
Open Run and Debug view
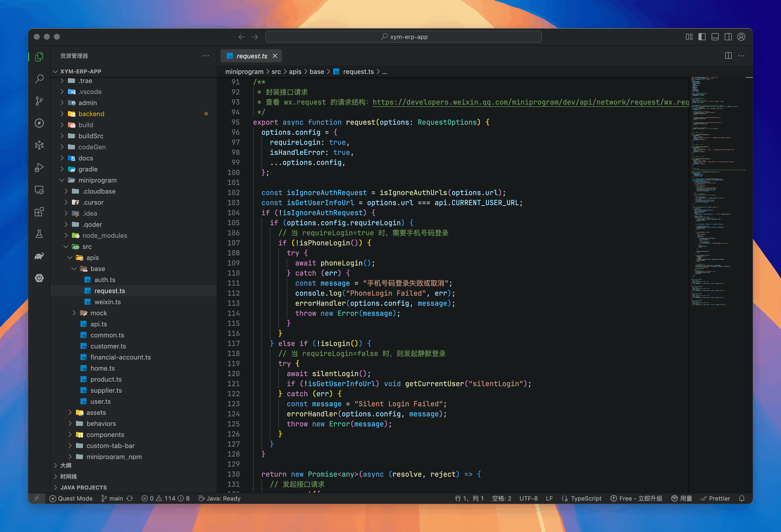[x=39, y=167]
